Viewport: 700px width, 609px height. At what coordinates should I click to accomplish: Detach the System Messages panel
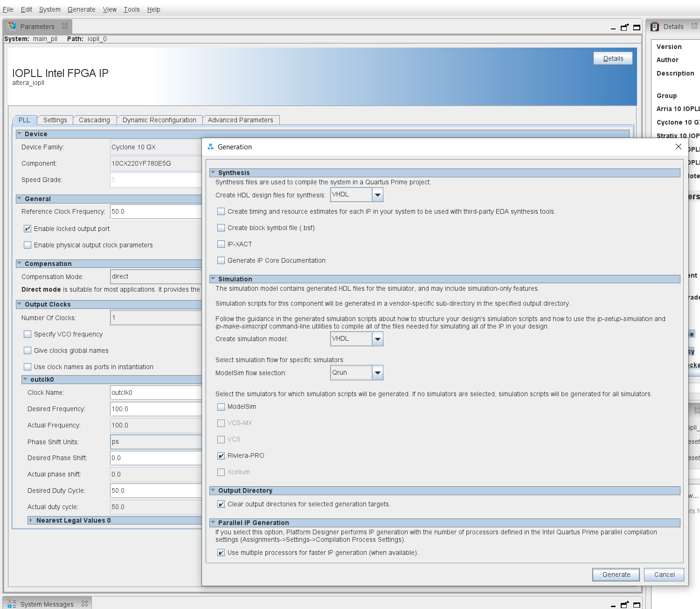(624, 604)
